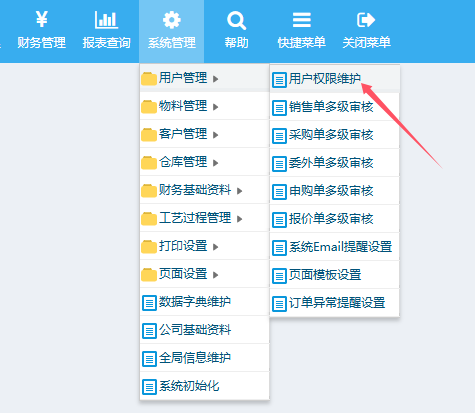
Task: Choose 采购单多级审核 entry
Action: click(x=335, y=135)
